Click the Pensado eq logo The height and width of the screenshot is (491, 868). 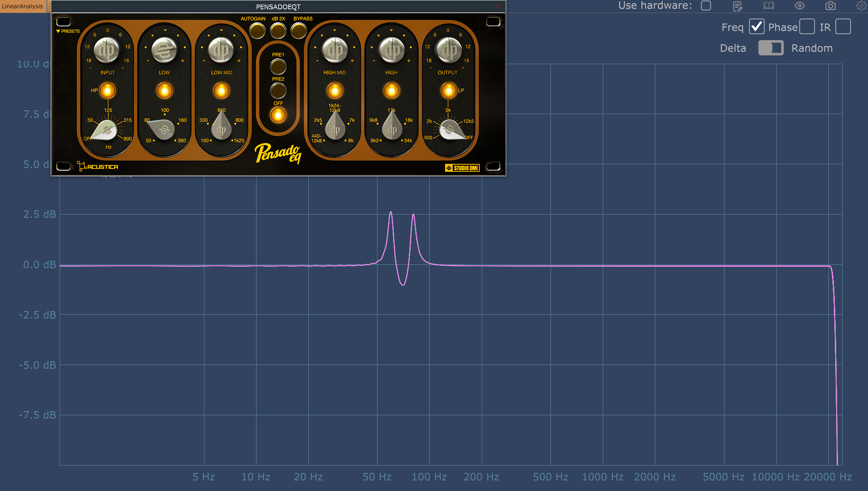[278, 153]
